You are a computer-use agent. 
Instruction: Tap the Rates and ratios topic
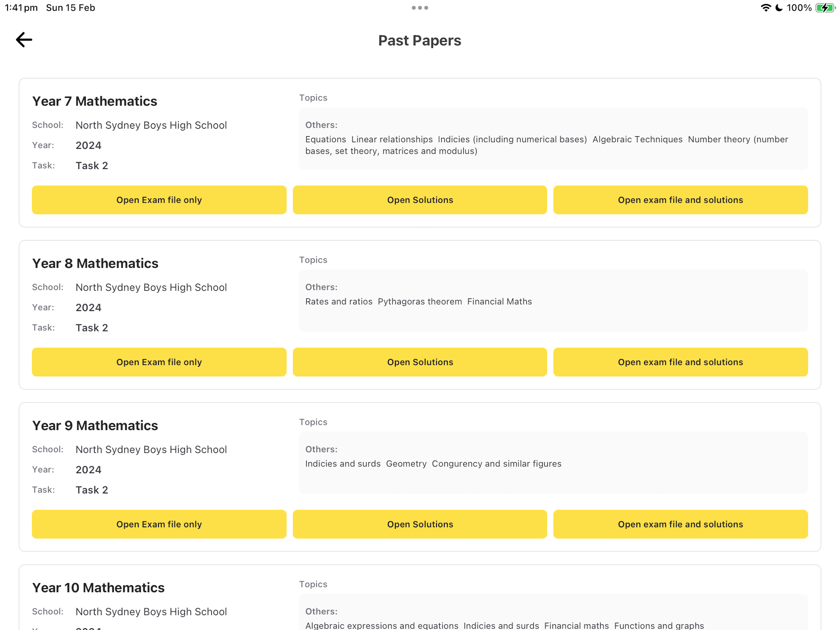(x=339, y=302)
